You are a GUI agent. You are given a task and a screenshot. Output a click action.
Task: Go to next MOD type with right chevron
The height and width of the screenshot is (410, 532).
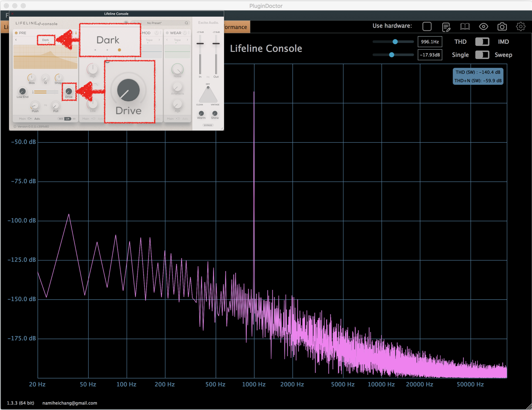[159, 40]
